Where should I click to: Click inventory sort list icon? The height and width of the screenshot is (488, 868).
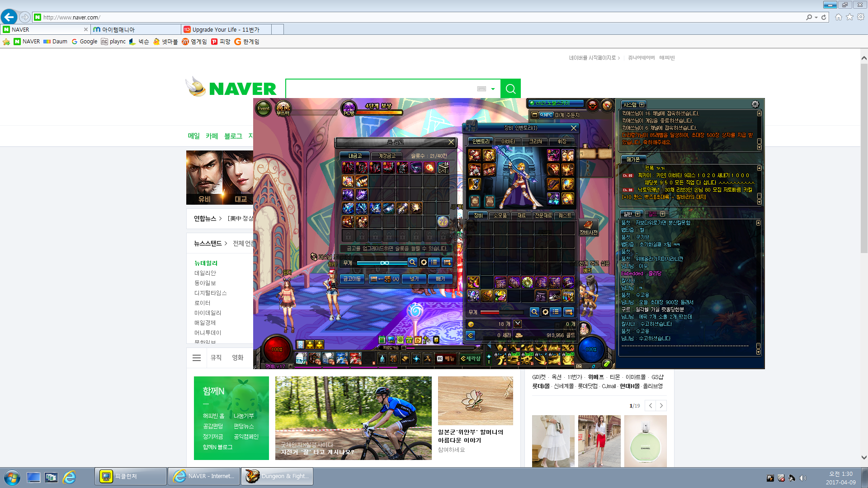(x=556, y=312)
